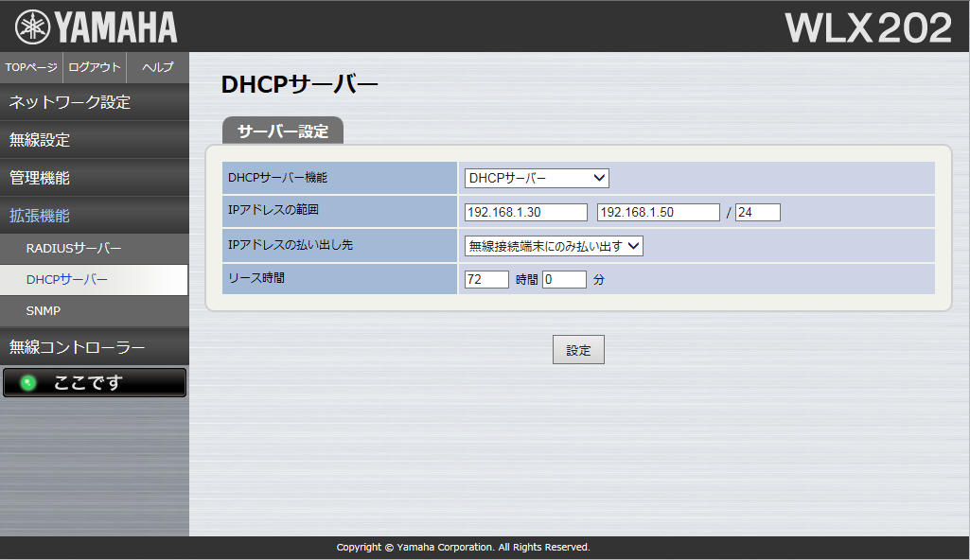Click ログアウト to log out
This screenshot has width=970, height=560.
point(94,67)
